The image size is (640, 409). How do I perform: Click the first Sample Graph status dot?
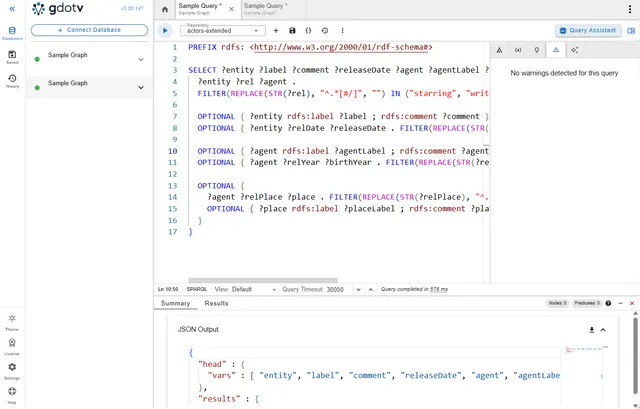[x=37, y=60]
